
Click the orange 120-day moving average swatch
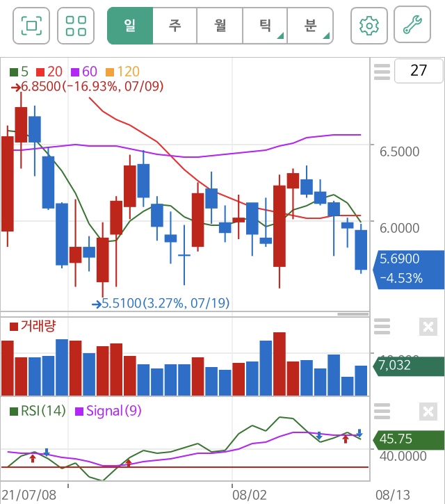(110, 72)
